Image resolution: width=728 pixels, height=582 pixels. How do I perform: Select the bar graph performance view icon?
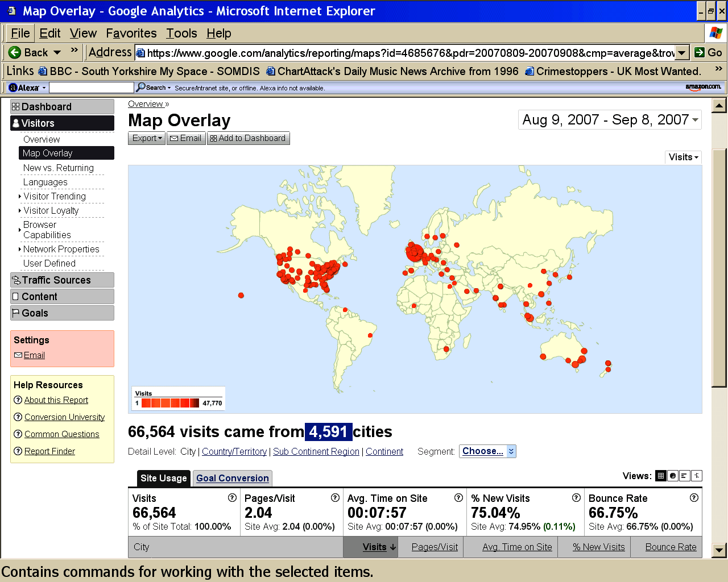(x=685, y=476)
